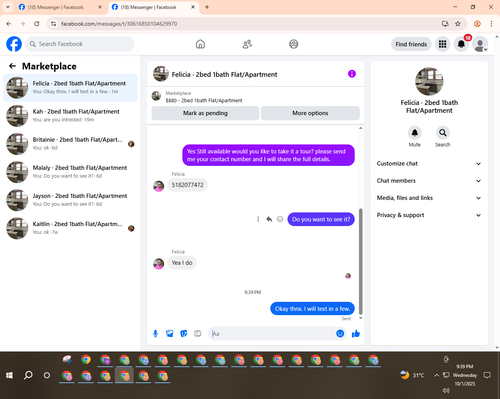React to 'Do you want to see it?' message
This screenshot has height=399, width=500.
click(x=280, y=219)
